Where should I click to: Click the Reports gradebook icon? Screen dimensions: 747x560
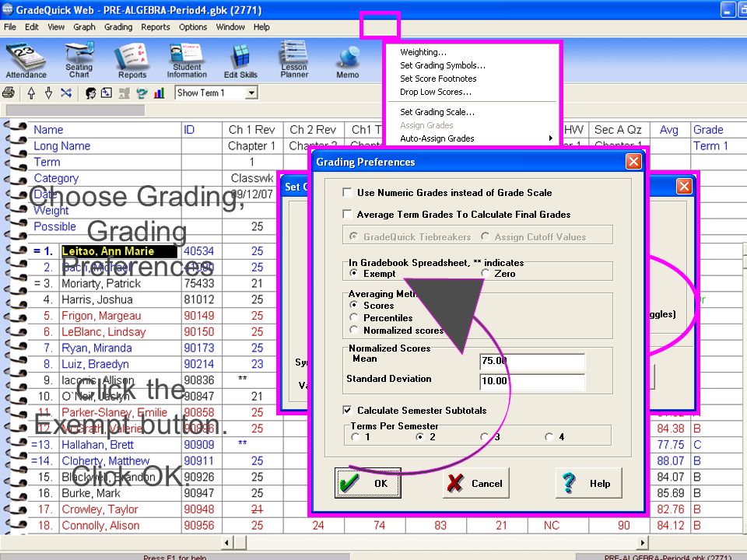click(132, 60)
